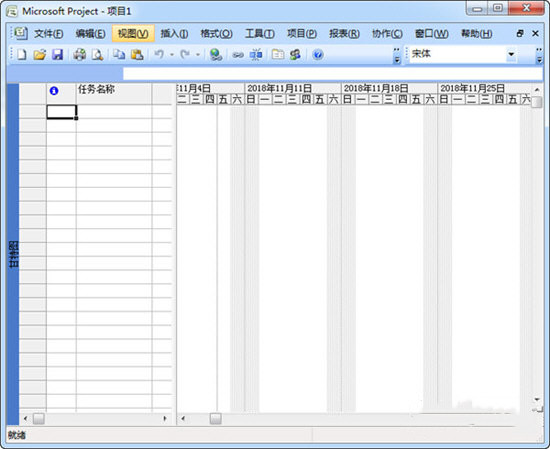Click the vertical scrollbar up arrow
Image resolution: width=550 pixels, height=449 pixels.
[x=537, y=90]
